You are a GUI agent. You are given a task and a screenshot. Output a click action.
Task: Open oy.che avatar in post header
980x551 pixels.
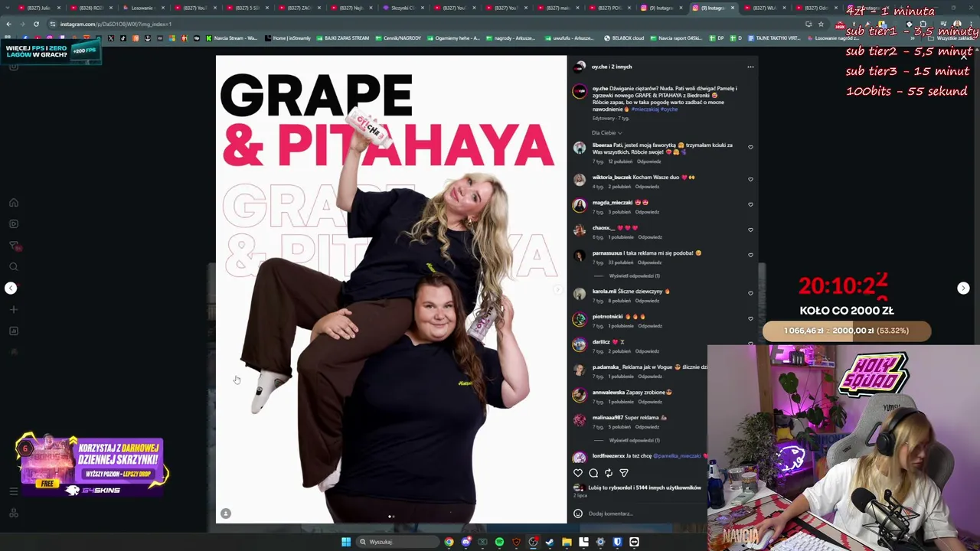click(580, 67)
